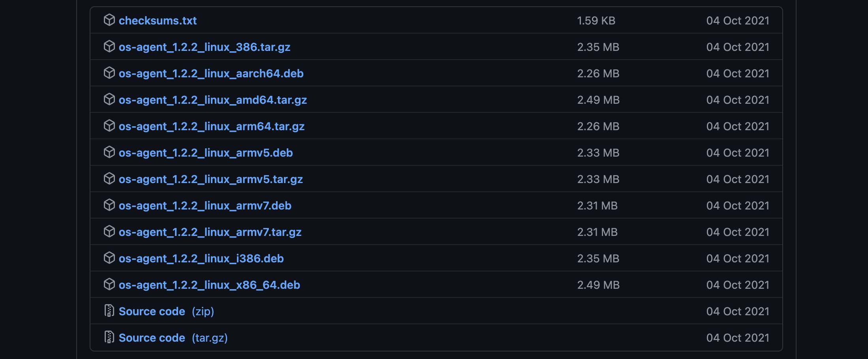Download Source code as zip
This screenshot has height=359, width=868.
(x=166, y=311)
